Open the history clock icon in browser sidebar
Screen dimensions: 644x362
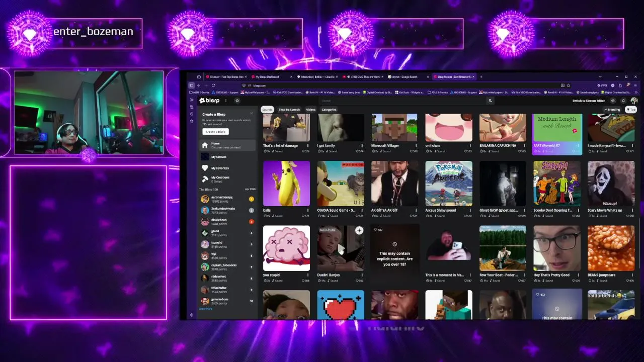coord(192,114)
